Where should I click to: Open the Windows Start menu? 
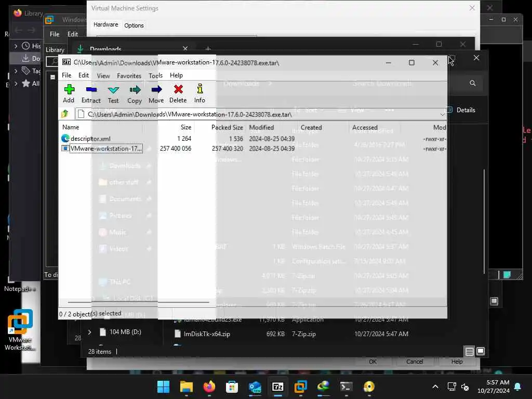click(163, 387)
